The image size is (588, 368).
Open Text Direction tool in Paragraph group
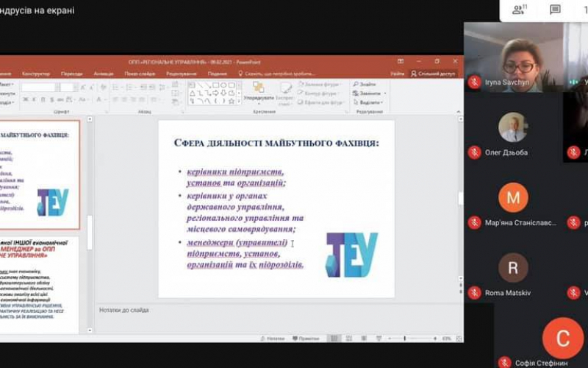pos(175,85)
